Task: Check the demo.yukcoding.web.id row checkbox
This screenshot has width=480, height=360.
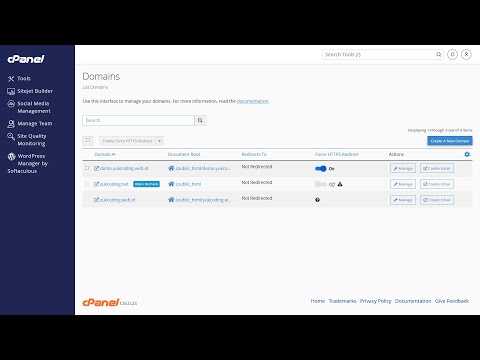Action: pyautogui.click(x=87, y=168)
